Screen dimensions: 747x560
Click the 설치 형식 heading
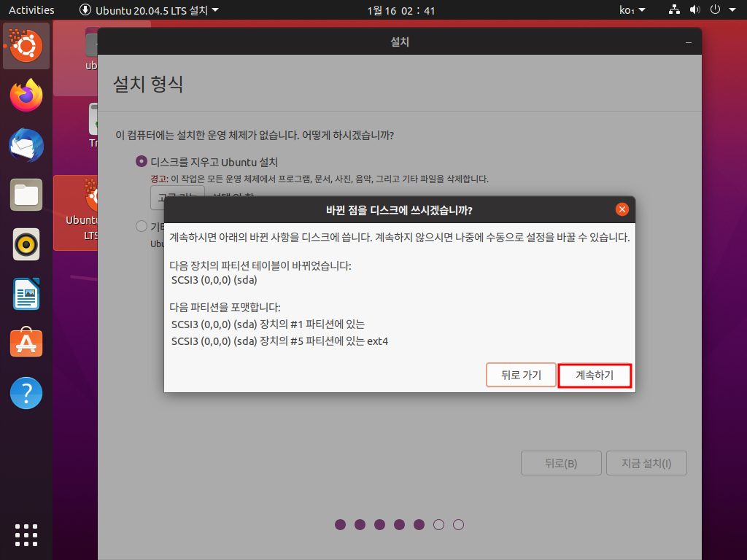point(147,84)
